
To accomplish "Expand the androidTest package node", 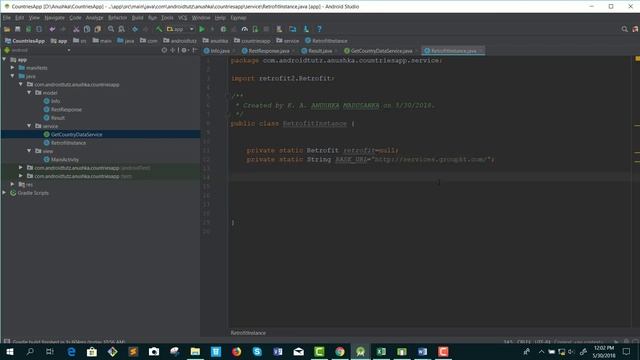I will coord(21,168).
